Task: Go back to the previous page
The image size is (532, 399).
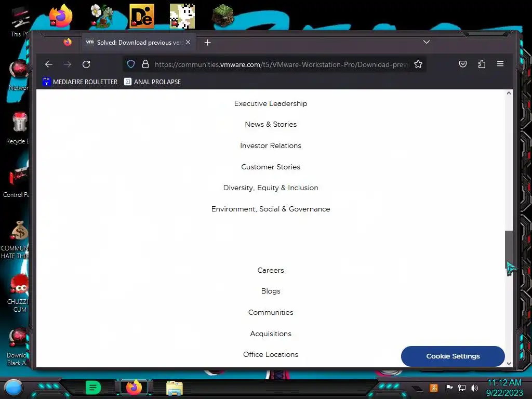Action: [49, 64]
